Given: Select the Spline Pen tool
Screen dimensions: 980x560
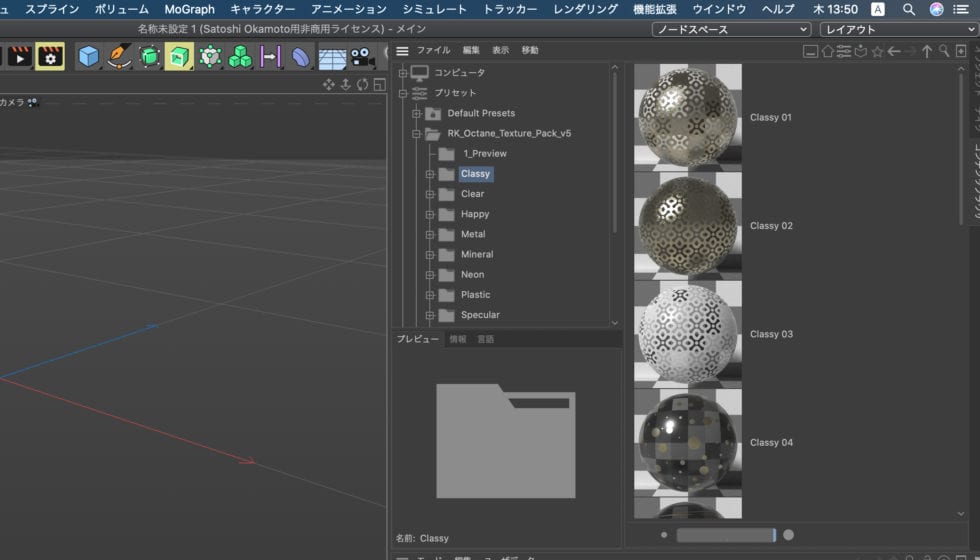Looking at the screenshot, I should point(118,57).
